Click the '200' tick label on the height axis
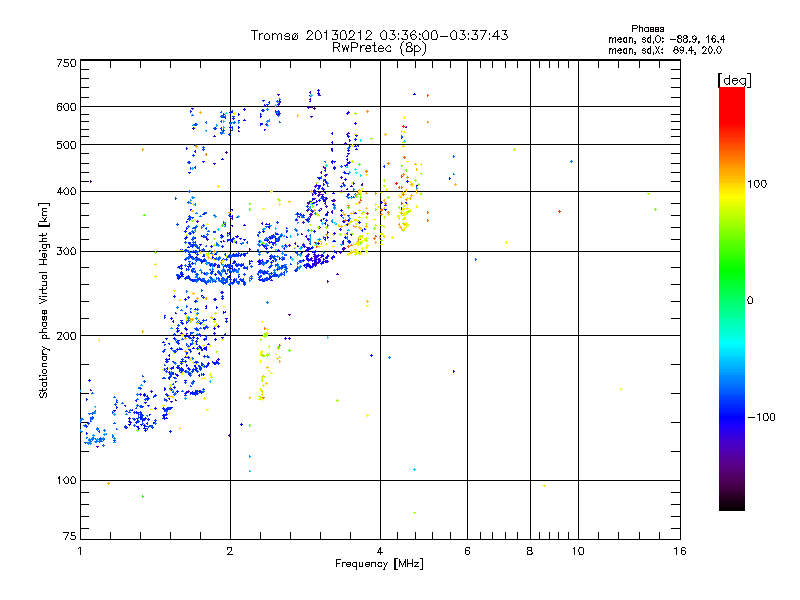 pyautogui.click(x=66, y=336)
